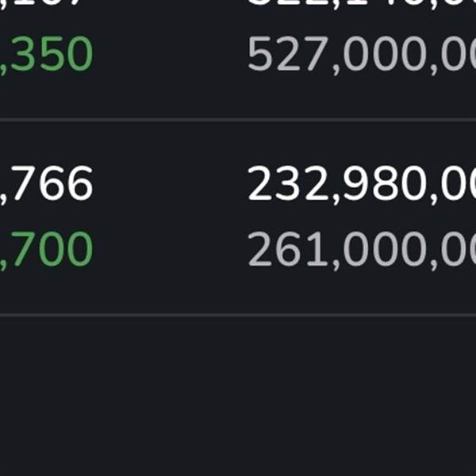Click the green ,350 value
476x476 pixels.
click(x=48, y=56)
